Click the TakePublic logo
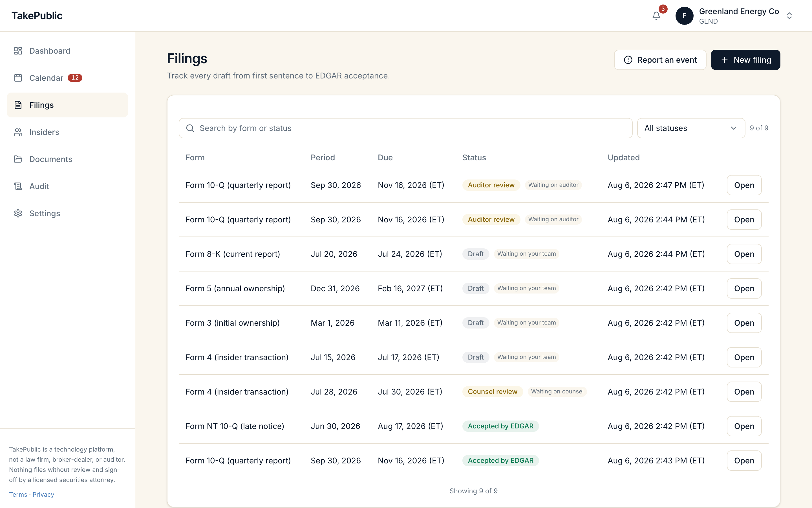This screenshot has height=508, width=812. 37,16
